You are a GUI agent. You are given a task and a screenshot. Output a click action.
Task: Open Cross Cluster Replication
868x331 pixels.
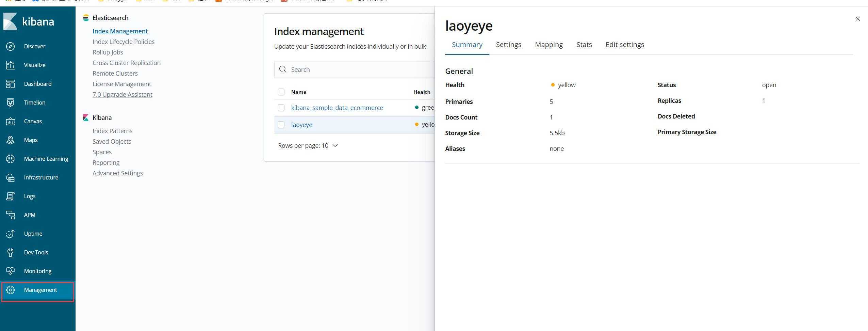click(127, 63)
